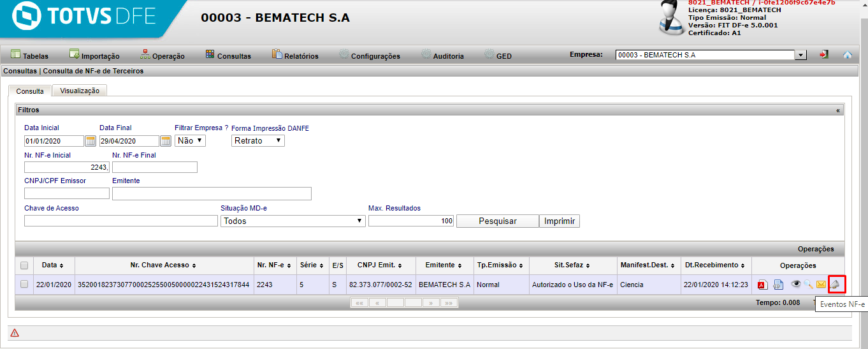Focus the CNPJ/CPF Emissor field
Viewport: 868px width, 349px height.
[x=67, y=193]
